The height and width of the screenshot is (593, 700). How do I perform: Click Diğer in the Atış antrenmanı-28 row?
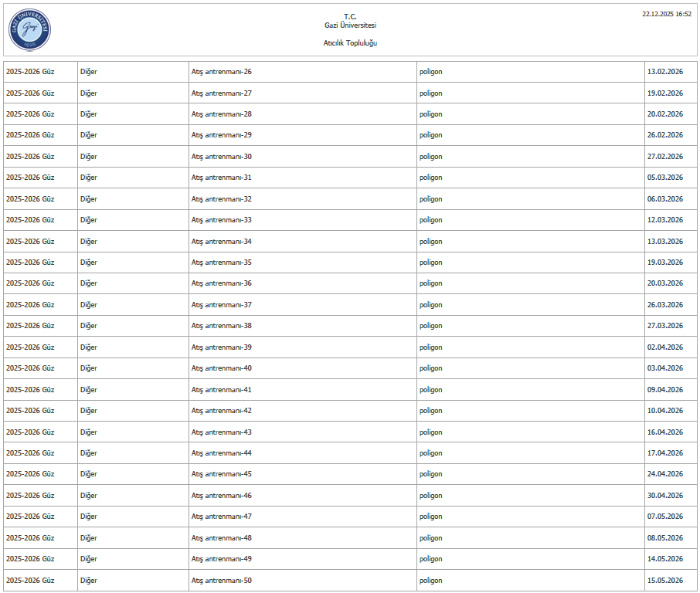[89, 114]
